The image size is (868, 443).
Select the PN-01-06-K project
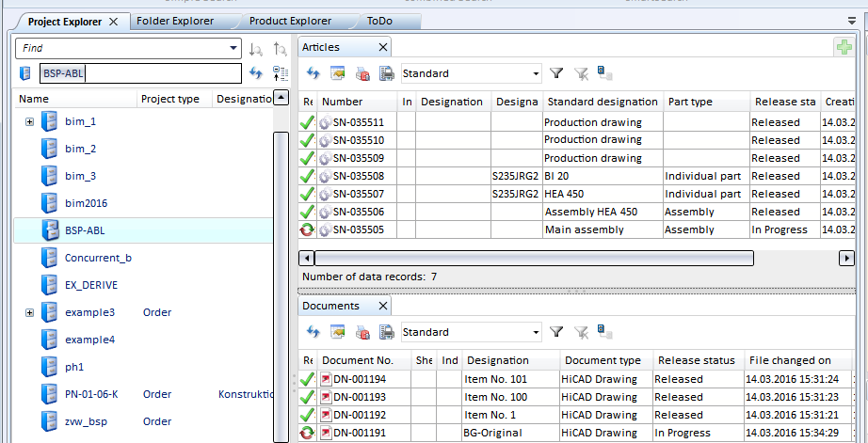pyautogui.click(x=91, y=394)
